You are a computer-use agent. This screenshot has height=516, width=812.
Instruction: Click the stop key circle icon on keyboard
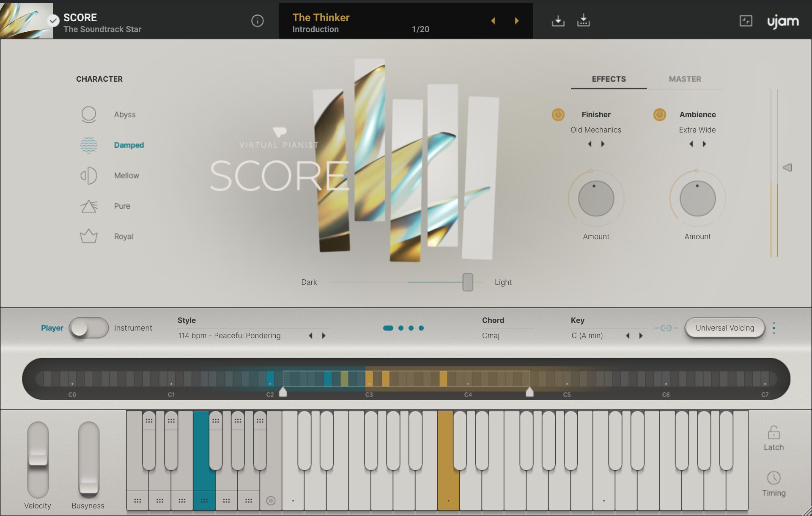[x=271, y=501]
